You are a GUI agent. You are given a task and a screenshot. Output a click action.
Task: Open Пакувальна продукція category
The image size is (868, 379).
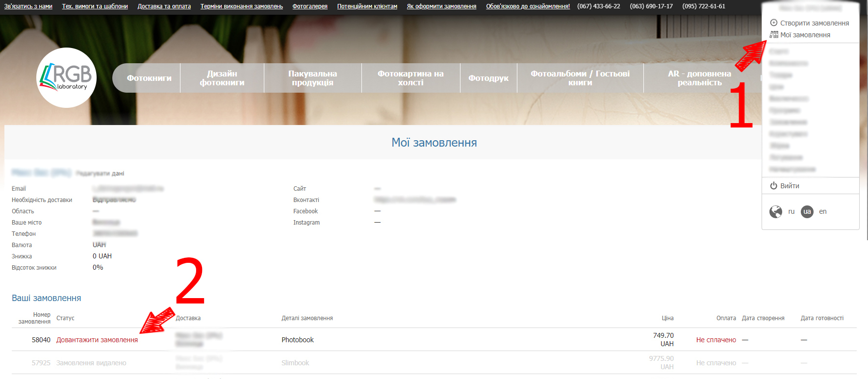tap(312, 78)
